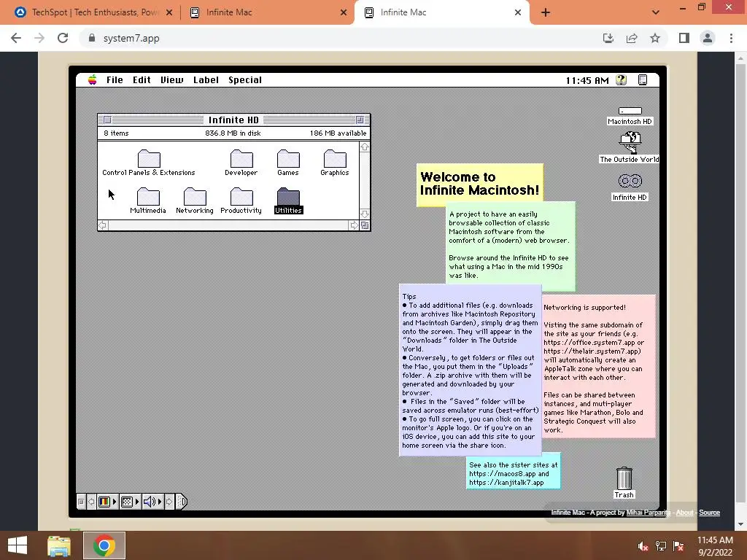Open the Balloon Help menu icon
Image resolution: width=747 pixels, height=560 pixels.
(x=622, y=80)
